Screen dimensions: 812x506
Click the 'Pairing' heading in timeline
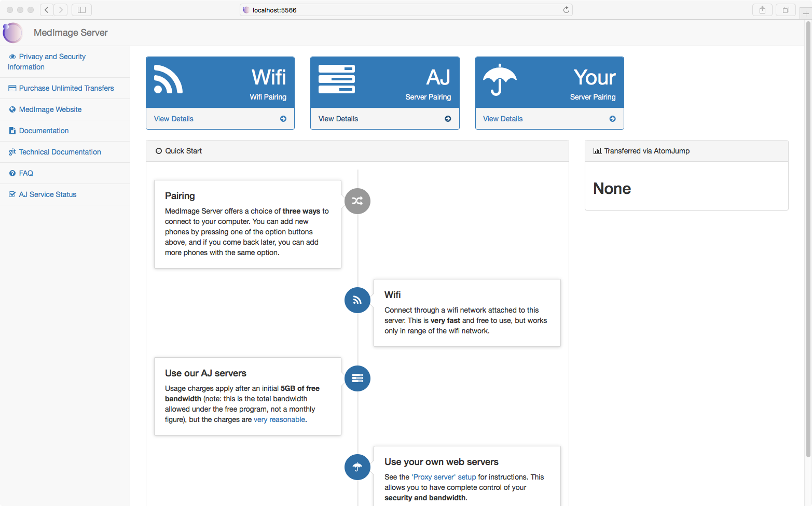tap(180, 196)
